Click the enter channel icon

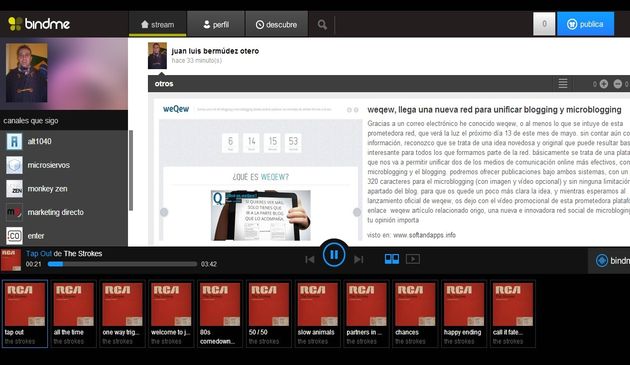pyautogui.click(x=14, y=236)
